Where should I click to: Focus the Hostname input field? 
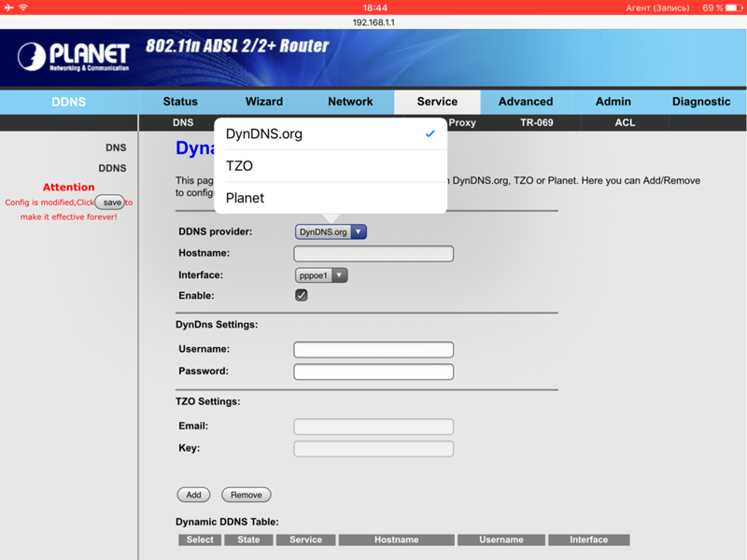pos(373,253)
